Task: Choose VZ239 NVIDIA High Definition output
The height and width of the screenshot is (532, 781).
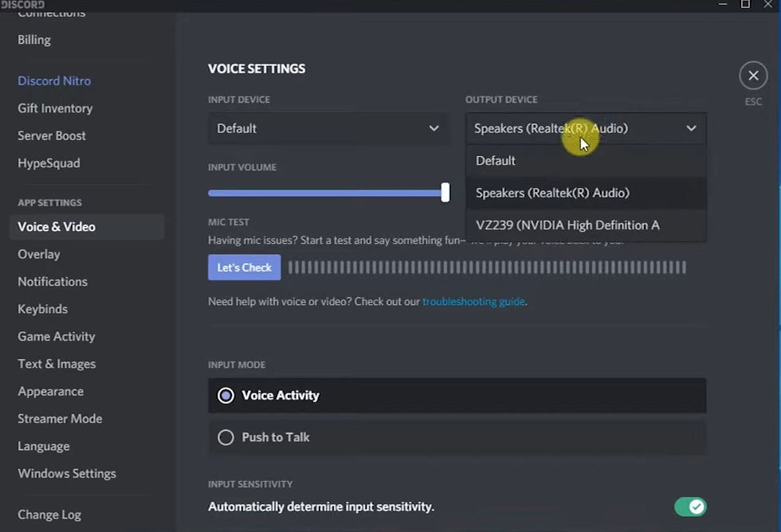Action: (586, 225)
